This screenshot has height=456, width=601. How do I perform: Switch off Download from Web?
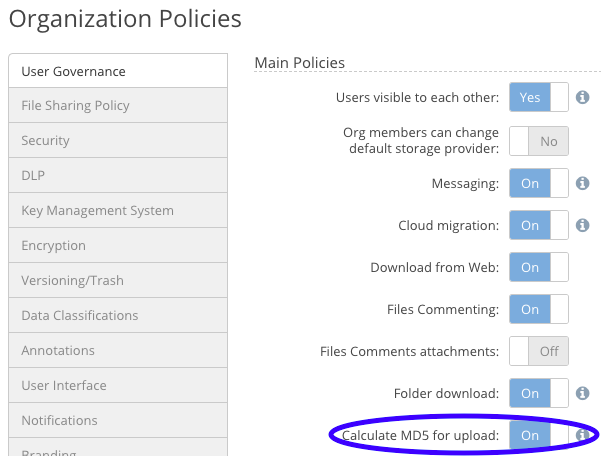(x=539, y=267)
